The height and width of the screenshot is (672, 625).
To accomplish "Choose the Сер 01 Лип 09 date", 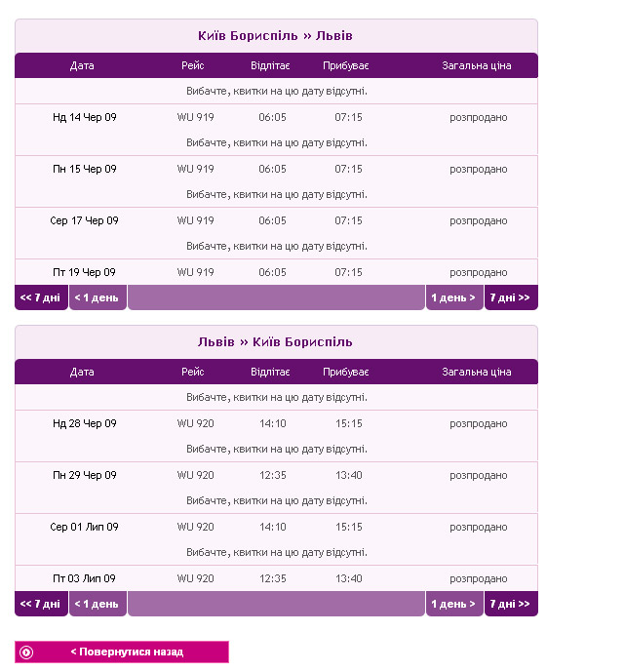I will click(84, 527).
